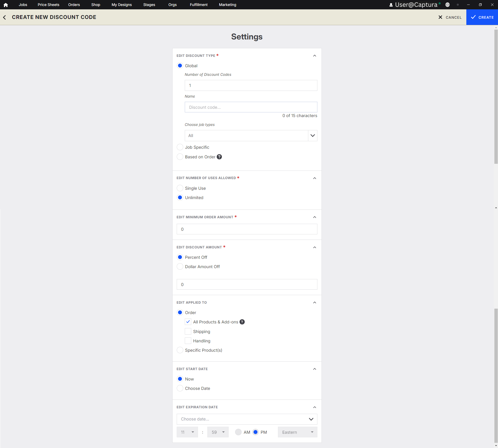Enable the Shipping checkbox

pyautogui.click(x=188, y=331)
